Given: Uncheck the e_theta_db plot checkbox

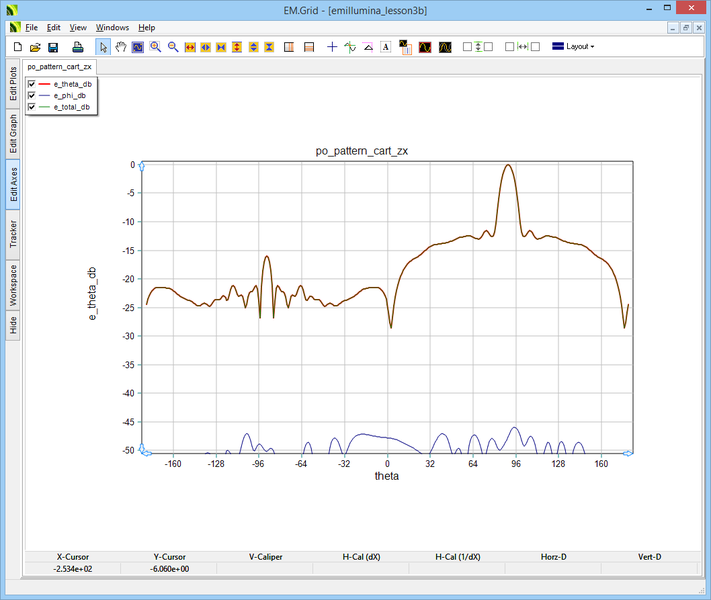Looking at the screenshot, I should click(33, 84).
